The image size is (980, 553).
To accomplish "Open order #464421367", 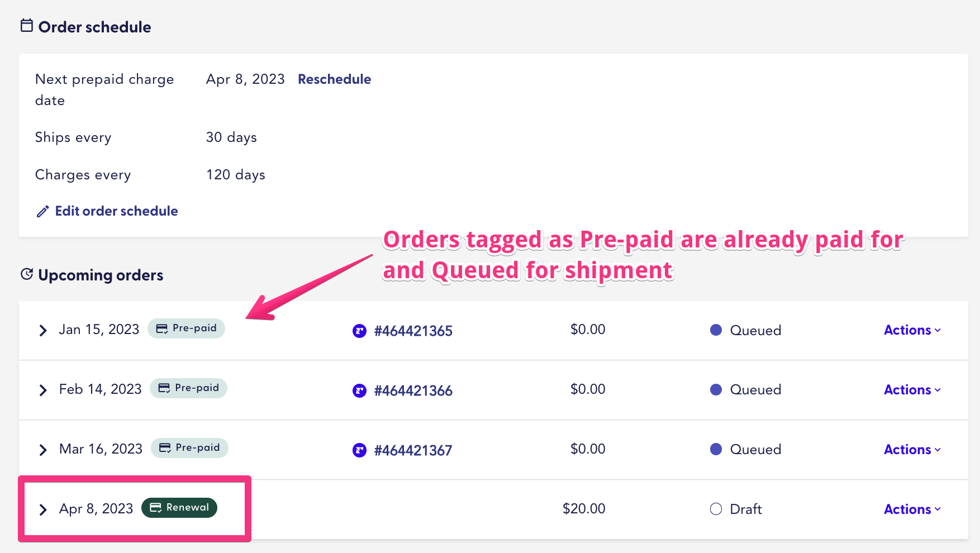I will 413,450.
